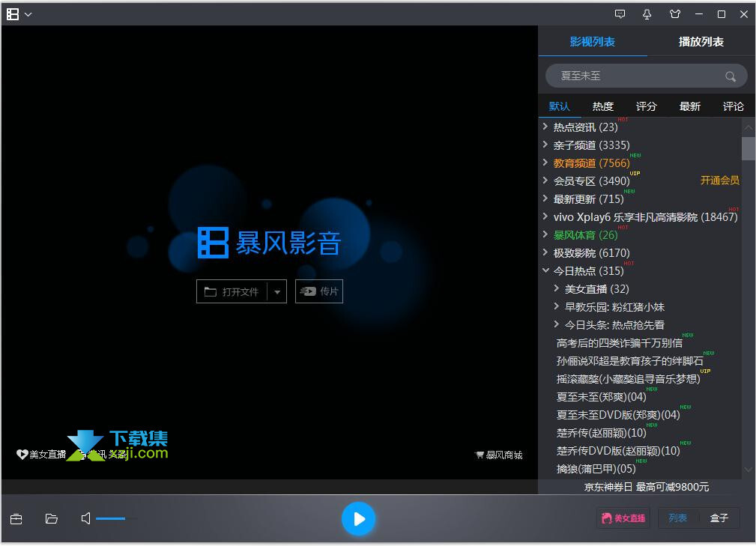The height and width of the screenshot is (546, 756).
Task: Expand the vivo Xplay6 高清影院 category
Action: pyautogui.click(x=545, y=216)
